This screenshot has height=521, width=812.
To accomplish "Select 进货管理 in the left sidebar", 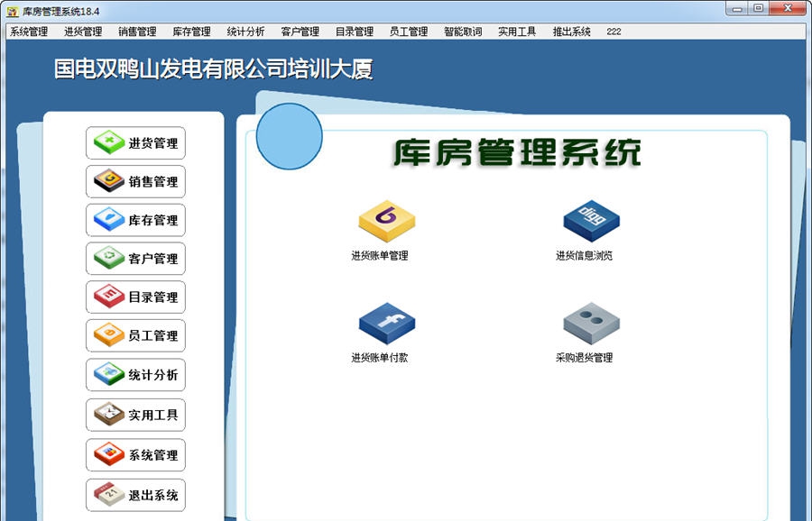I will 134,142.
